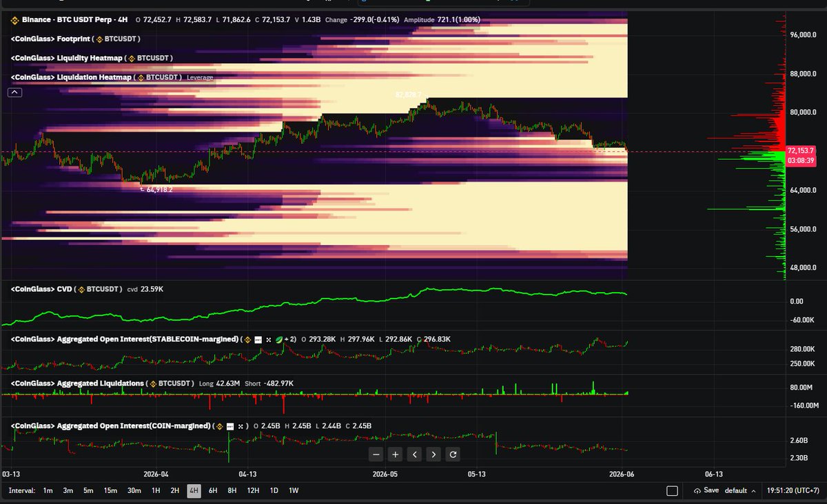Click the Binance logo beside the chart title
This screenshot has height=504, width=827.
tap(14, 21)
